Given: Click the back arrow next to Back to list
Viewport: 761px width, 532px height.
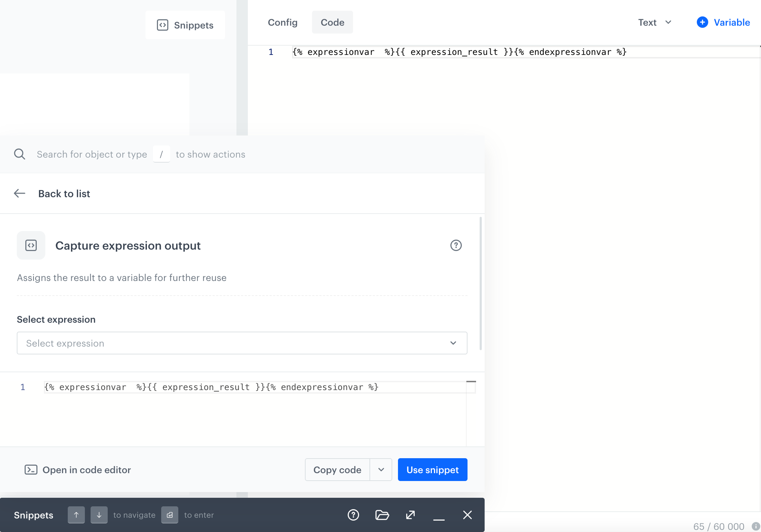Looking at the screenshot, I should pyautogui.click(x=20, y=193).
